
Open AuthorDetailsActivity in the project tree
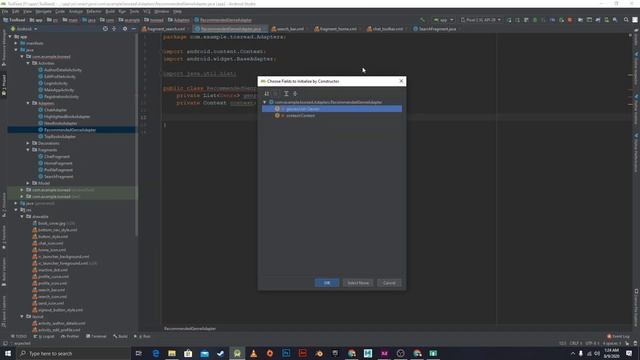point(60,70)
